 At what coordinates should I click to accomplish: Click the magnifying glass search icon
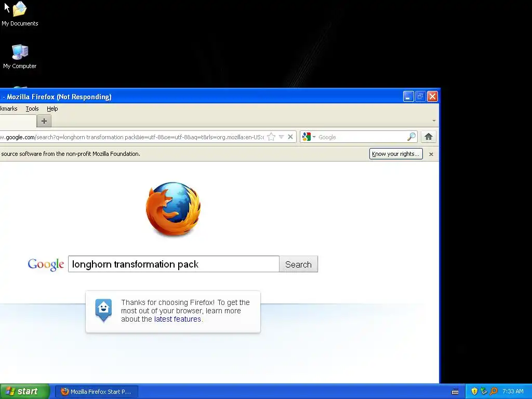(x=411, y=137)
